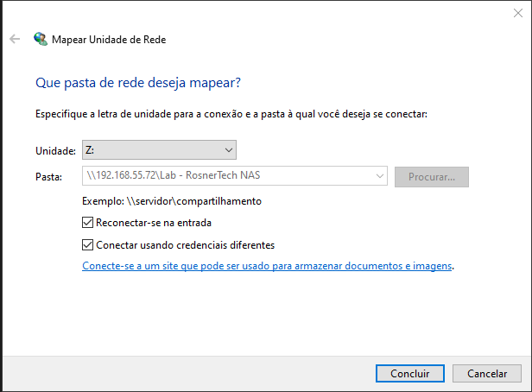Click the Pasta network path input field
This screenshot has width=532, height=392.
(x=234, y=175)
